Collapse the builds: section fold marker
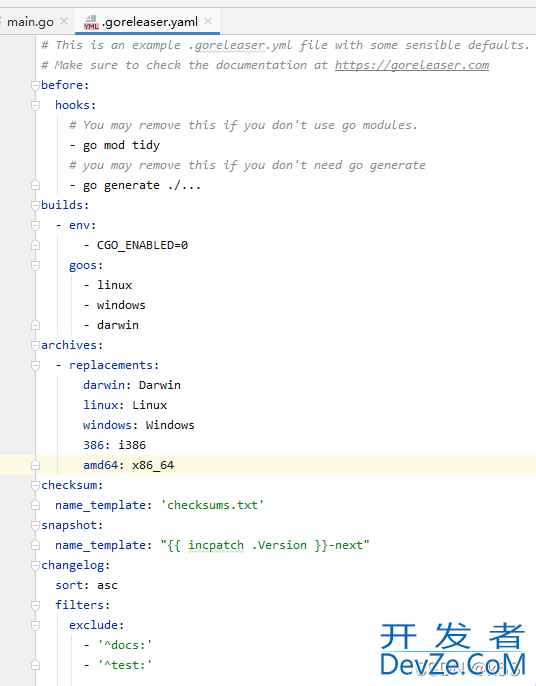Screen dimensions: 536x686 35,205
